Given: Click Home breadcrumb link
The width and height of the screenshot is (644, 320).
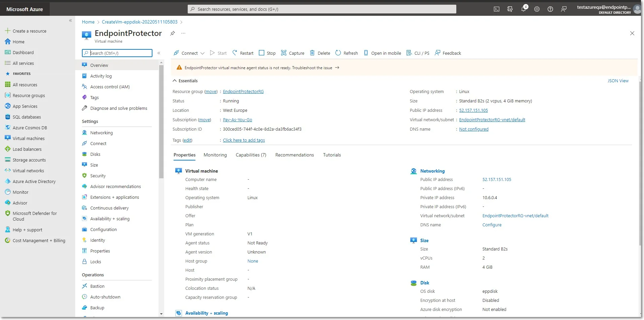Looking at the screenshot, I should click(88, 22).
